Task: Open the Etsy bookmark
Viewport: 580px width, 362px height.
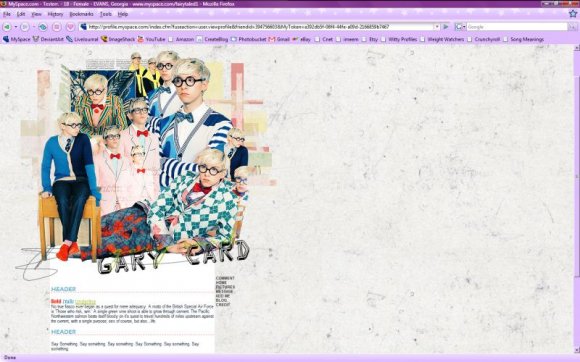Action: 370,39
